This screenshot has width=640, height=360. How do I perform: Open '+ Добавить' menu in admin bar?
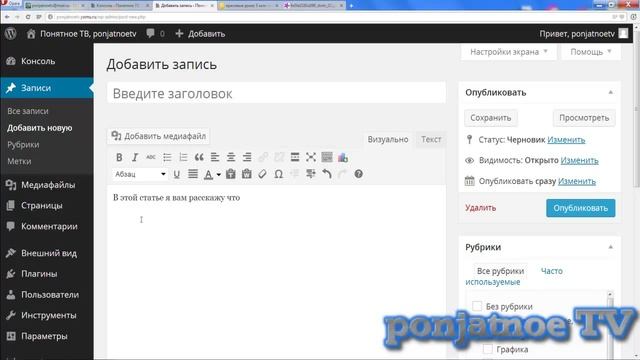(200, 33)
